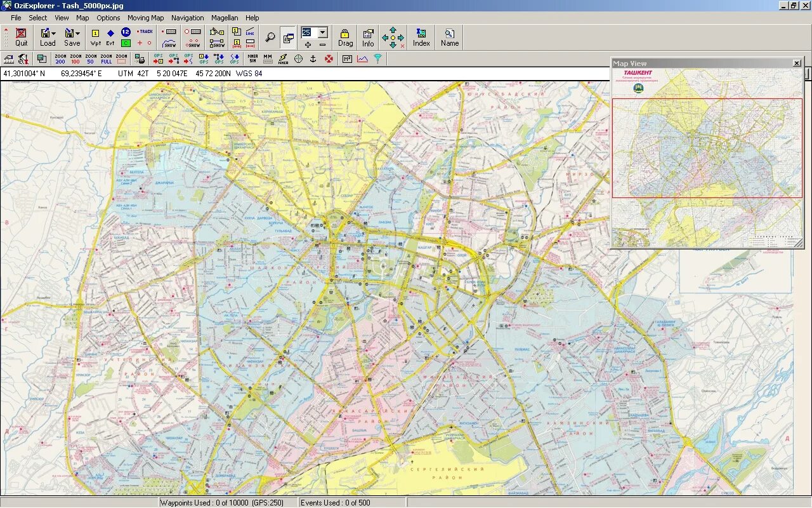Click the Zoom FULL button

pos(106,59)
